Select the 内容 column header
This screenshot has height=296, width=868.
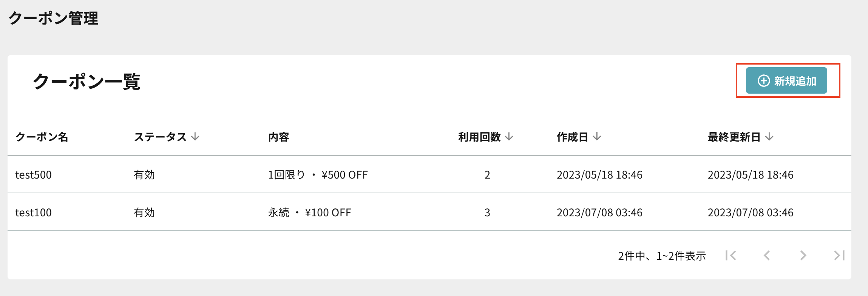[279, 137]
